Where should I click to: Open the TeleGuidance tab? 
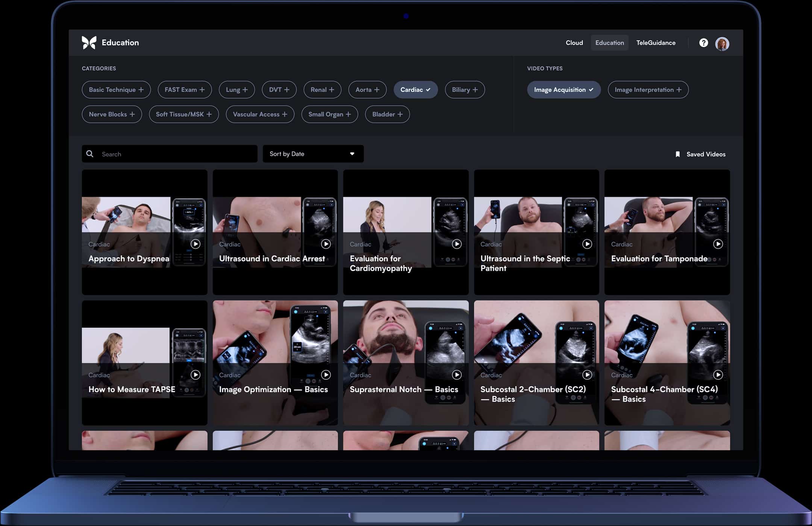[x=656, y=43]
